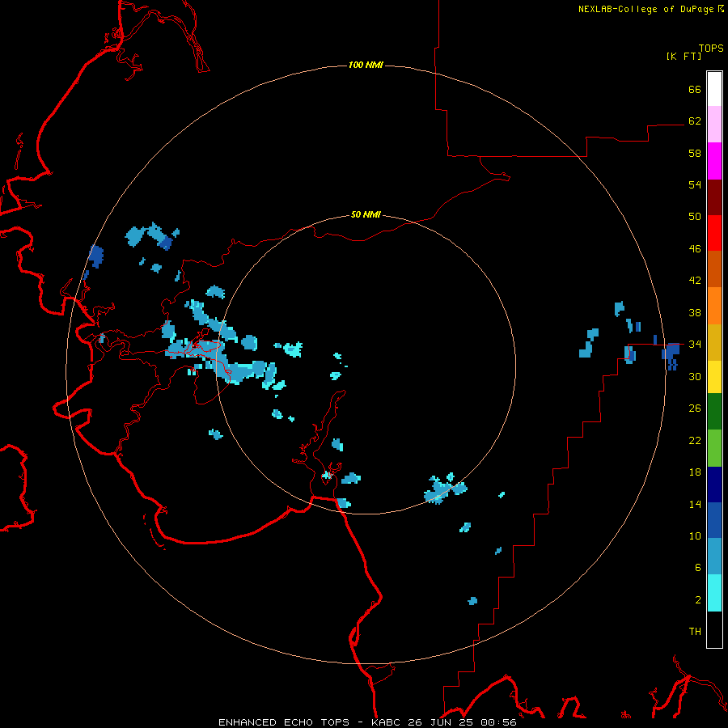Click the 42 scale label
The height and width of the screenshot is (728, 728).
pyautogui.click(x=695, y=281)
